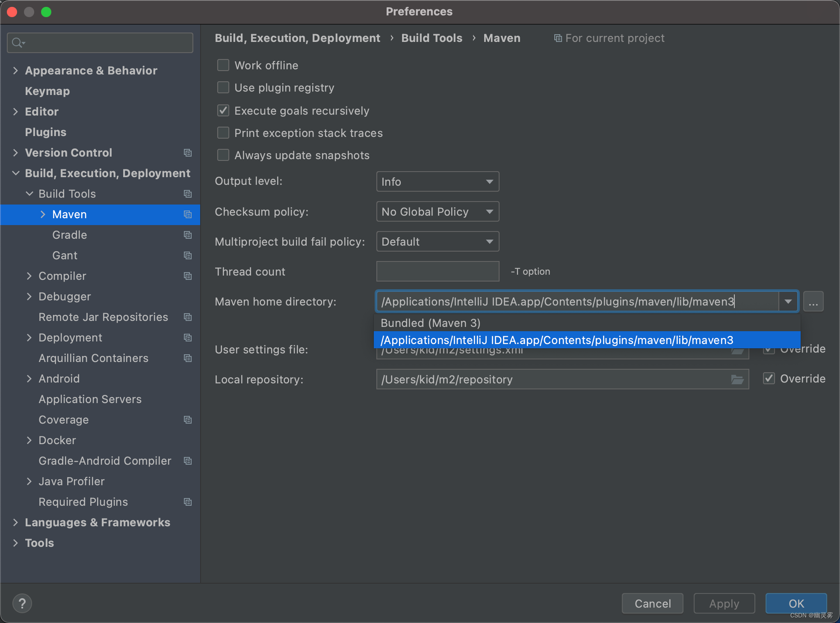Collapse the Build Tools node
The image size is (840, 623).
pos(30,194)
